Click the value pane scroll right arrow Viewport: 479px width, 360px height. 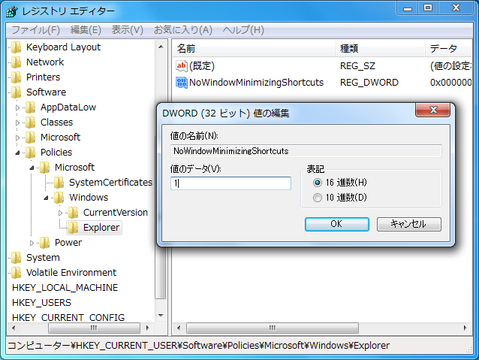point(465,328)
